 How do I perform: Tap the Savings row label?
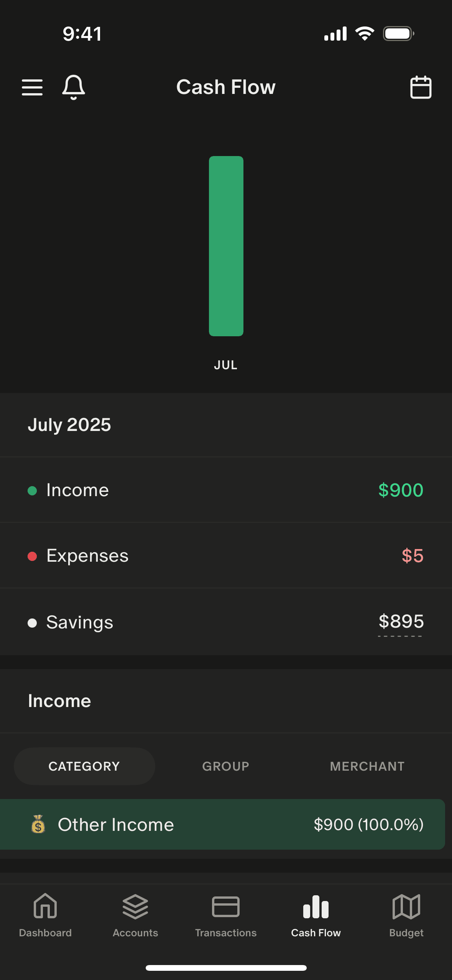80,622
